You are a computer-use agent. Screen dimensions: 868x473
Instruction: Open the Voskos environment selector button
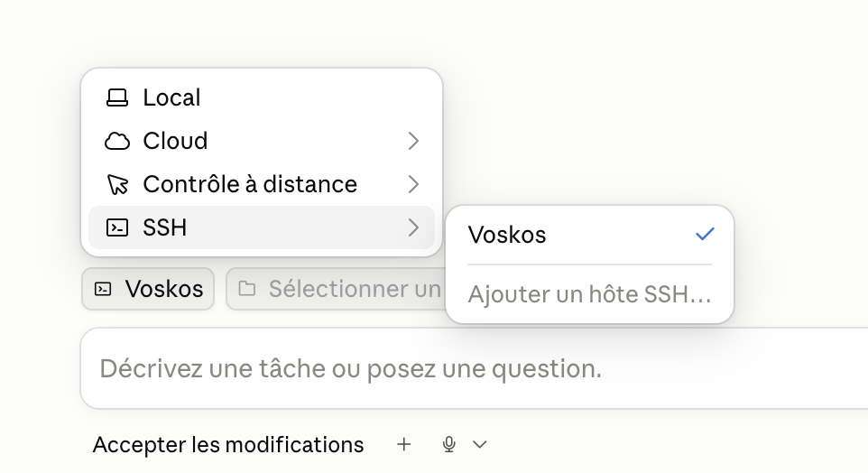[x=148, y=289]
